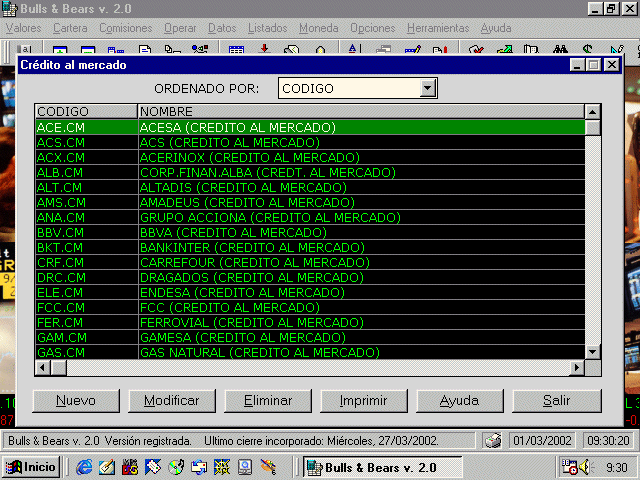The width and height of the screenshot is (640, 480).
Task: Open the Comisiones menu
Action: [x=126, y=28]
